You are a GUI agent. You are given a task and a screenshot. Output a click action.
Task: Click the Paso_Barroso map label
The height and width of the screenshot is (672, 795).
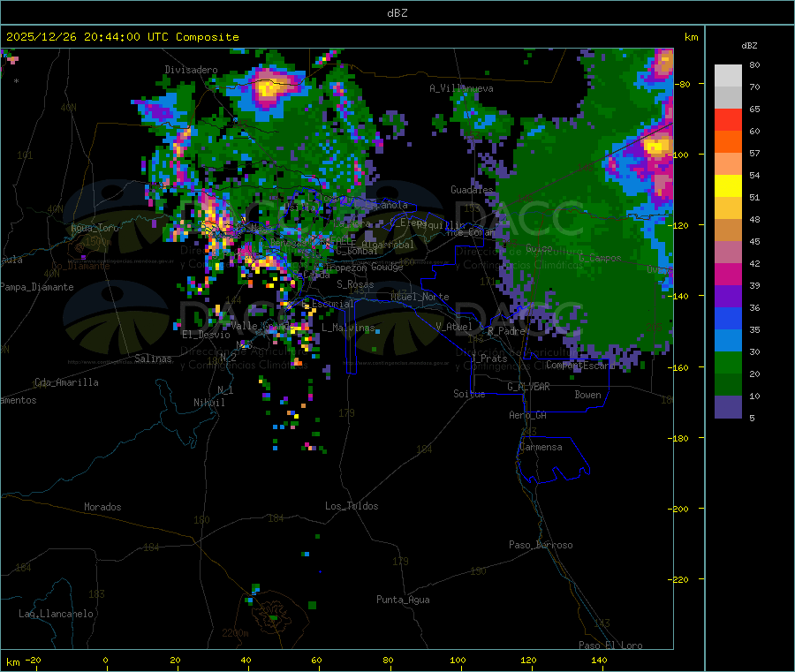click(x=541, y=545)
